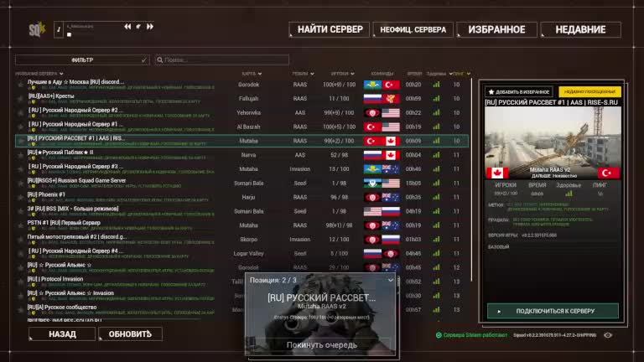
Task: Open the НЕДАВНИЕ tab
Action: (581, 29)
